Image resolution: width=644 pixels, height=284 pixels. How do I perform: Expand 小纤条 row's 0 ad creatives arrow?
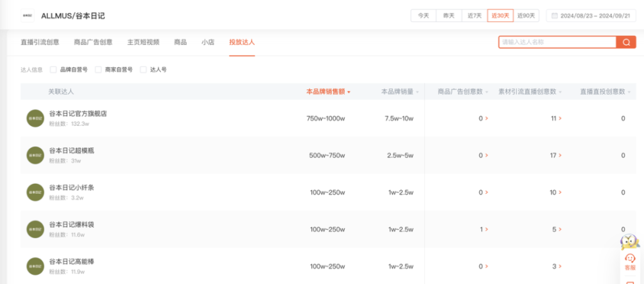click(487, 192)
